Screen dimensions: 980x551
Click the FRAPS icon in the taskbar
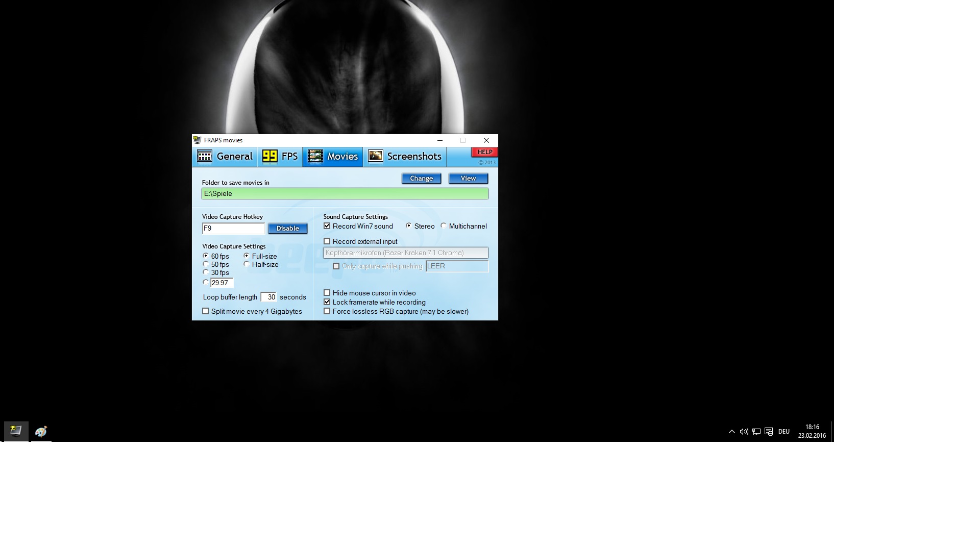click(x=16, y=431)
